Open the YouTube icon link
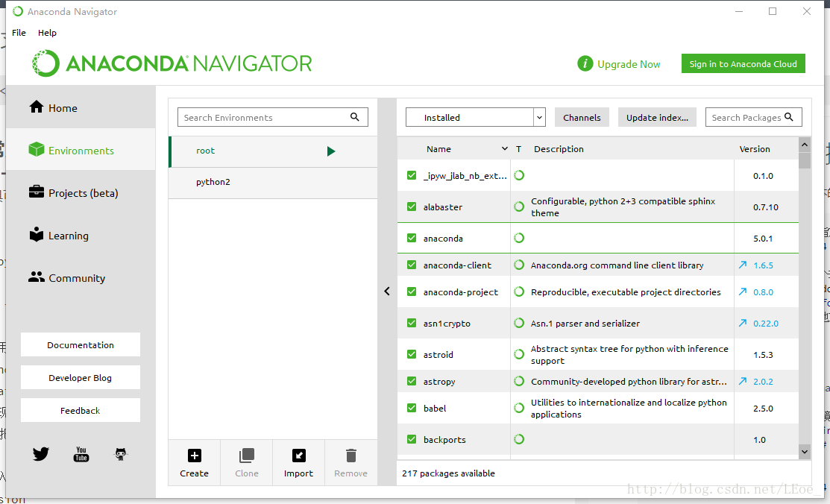830x504 pixels. tap(81, 454)
